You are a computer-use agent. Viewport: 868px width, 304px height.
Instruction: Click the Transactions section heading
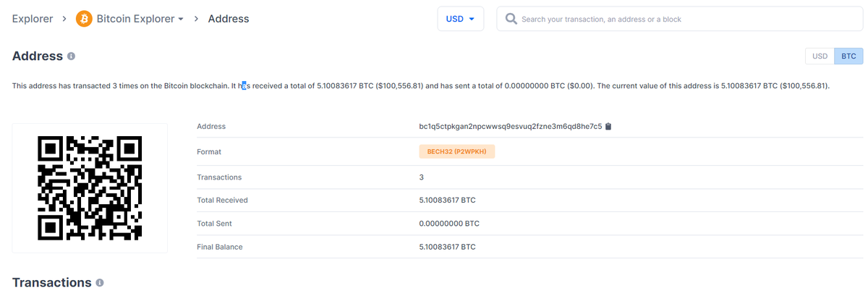[x=51, y=282]
